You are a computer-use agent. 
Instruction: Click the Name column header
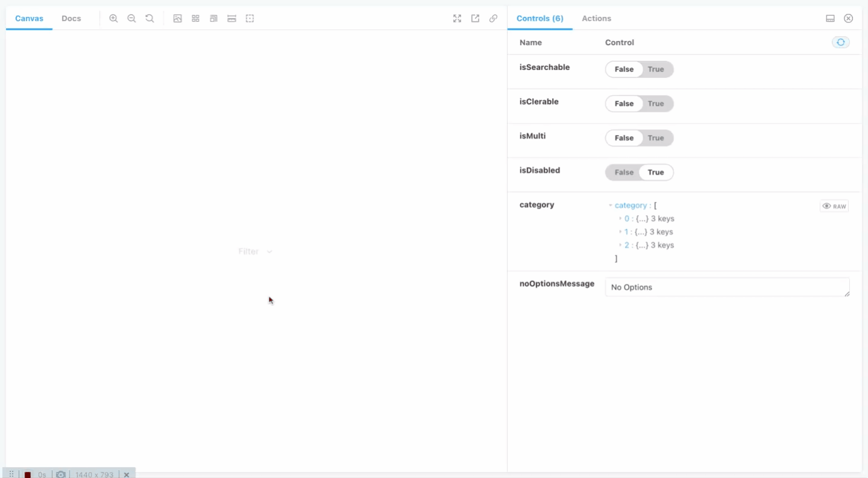[x=530, y=43]
